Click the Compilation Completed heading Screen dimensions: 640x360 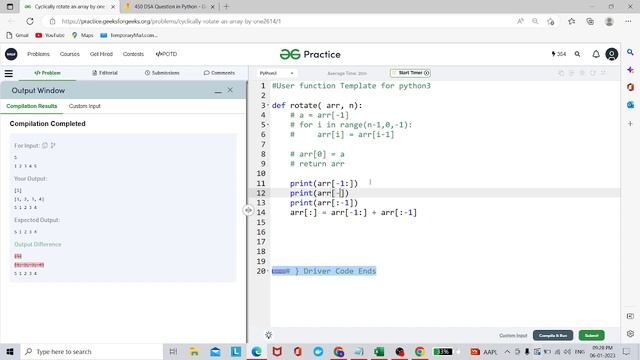47,124
